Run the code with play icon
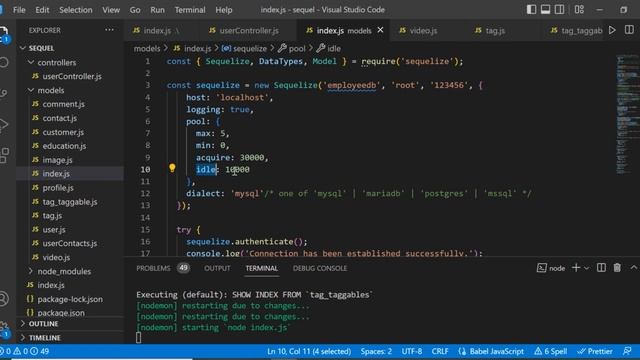Screen dimensions: 640x360 (612, 30)
